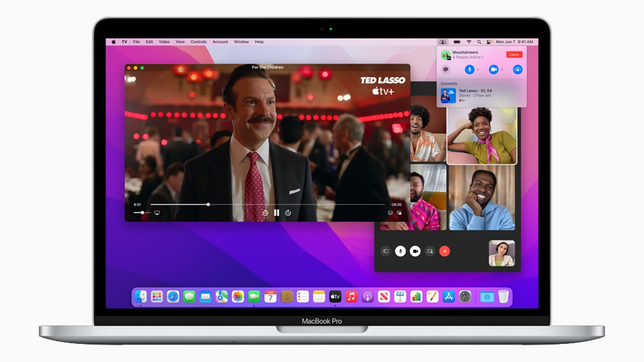The height and width of the screenshot is (362, 644).
Task: Enable subtitles in the TV player
Action: (390, 212)
